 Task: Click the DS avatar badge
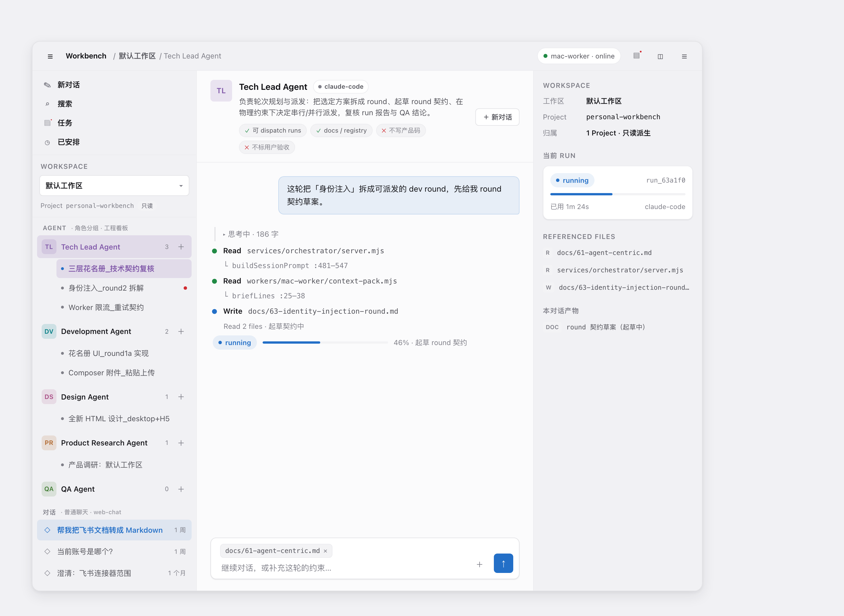[x=49, y=397]
